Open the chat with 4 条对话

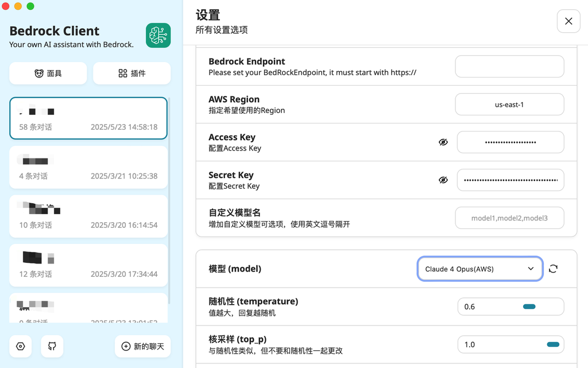click(x=88, y=167)
